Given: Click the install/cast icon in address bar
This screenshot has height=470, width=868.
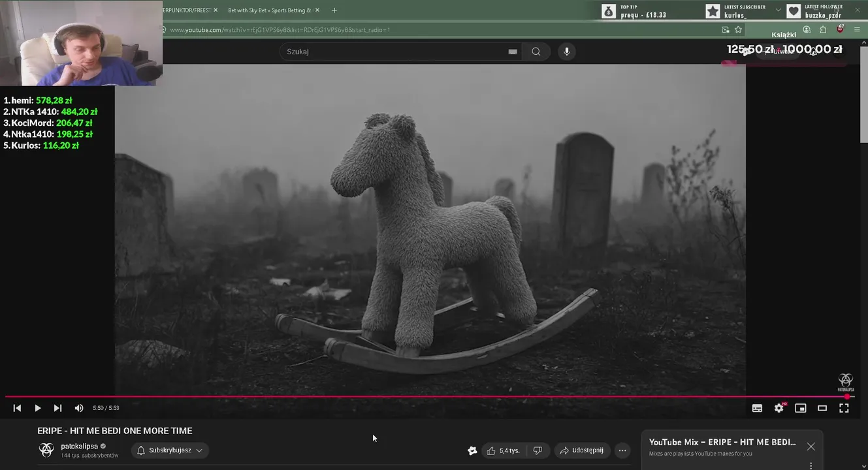Looking at the screenshot, I should point(725,29).
